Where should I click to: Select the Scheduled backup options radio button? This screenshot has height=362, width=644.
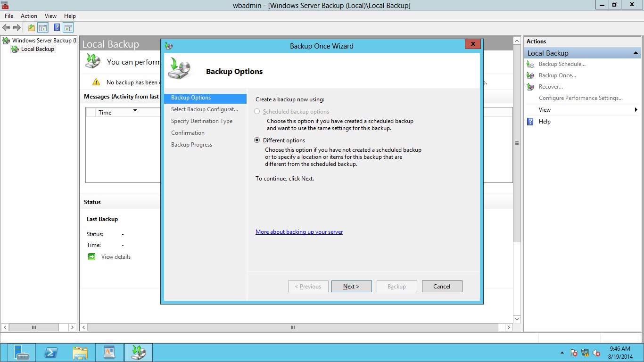(x=257, y=112)
